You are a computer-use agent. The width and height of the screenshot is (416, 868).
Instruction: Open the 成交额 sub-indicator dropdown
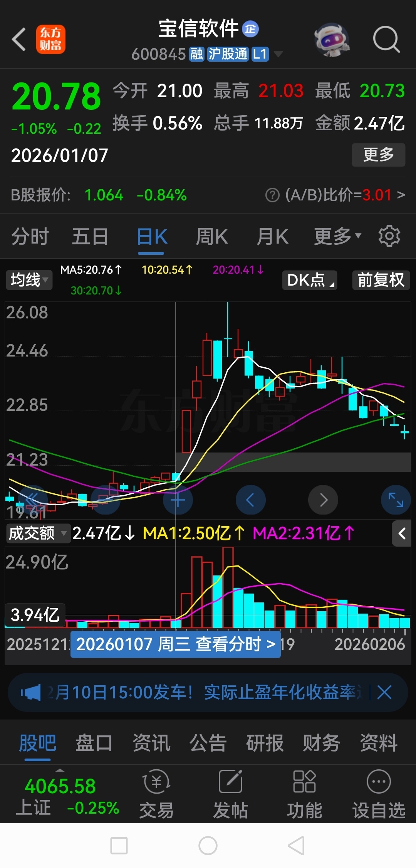click(38, 533)
